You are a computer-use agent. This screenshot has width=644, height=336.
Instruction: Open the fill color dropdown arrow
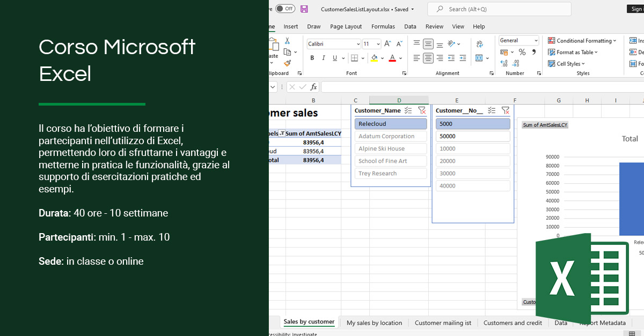coord(382,58)
